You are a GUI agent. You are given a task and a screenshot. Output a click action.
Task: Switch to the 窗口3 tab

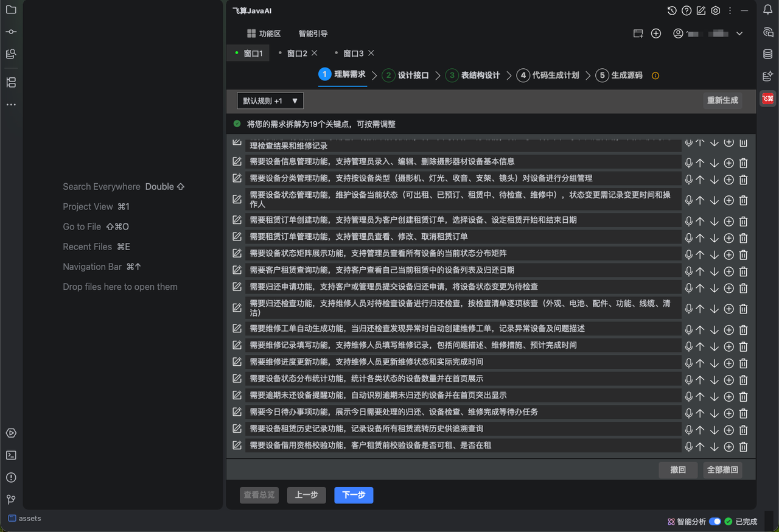(x=354, y=54)
